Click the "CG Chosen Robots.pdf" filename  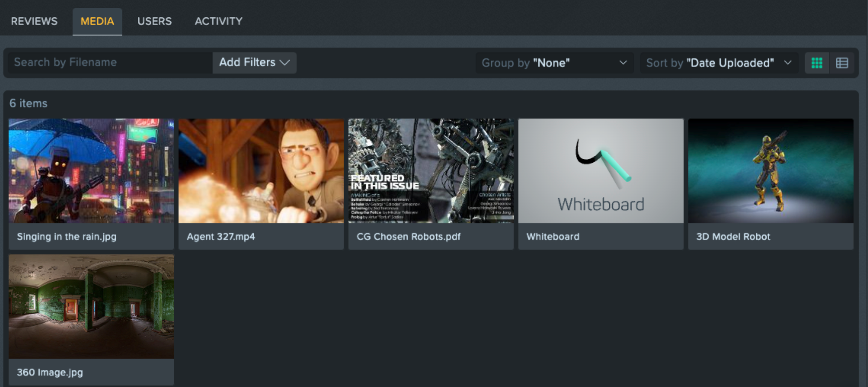408,236
